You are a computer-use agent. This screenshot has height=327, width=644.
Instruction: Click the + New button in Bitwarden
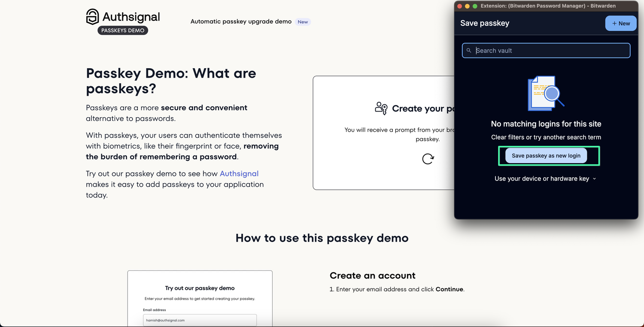pyautogui.click(x=621, y=23)
